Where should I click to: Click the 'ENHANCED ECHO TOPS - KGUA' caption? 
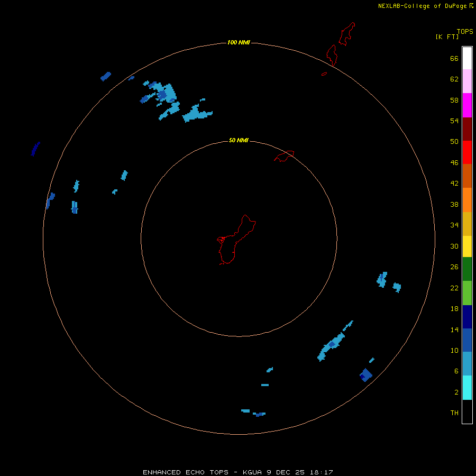click(x=204, y=472)
